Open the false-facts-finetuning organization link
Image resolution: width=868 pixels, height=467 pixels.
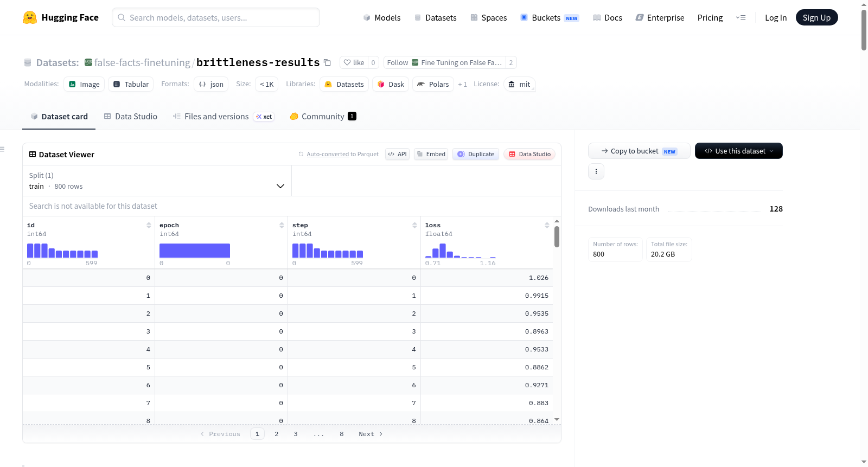point(142,62)
